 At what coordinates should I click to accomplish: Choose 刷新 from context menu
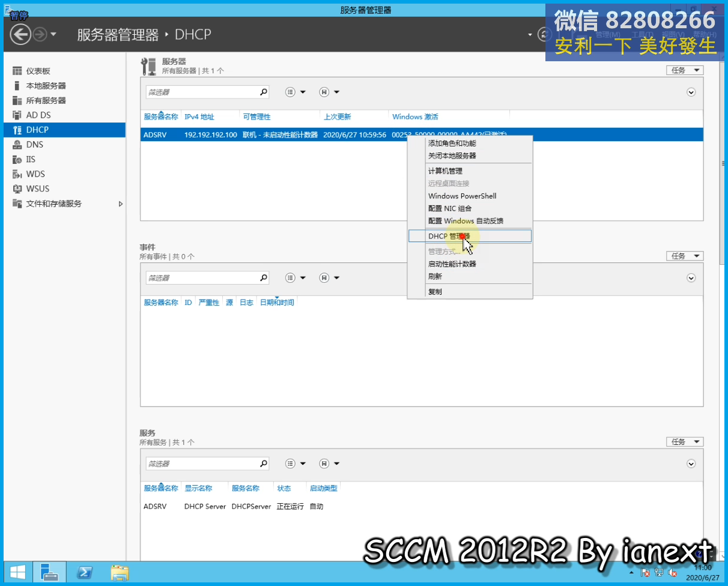pos(435,276)
